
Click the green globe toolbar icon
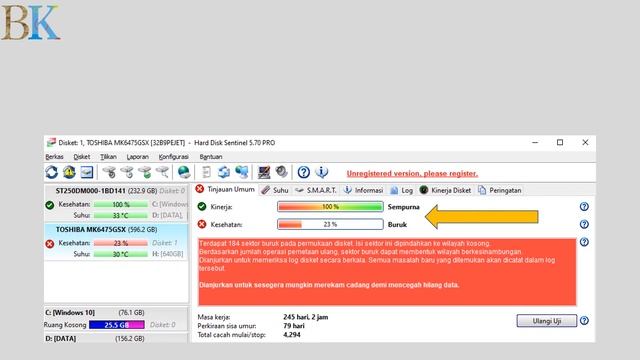coord(184,172)
